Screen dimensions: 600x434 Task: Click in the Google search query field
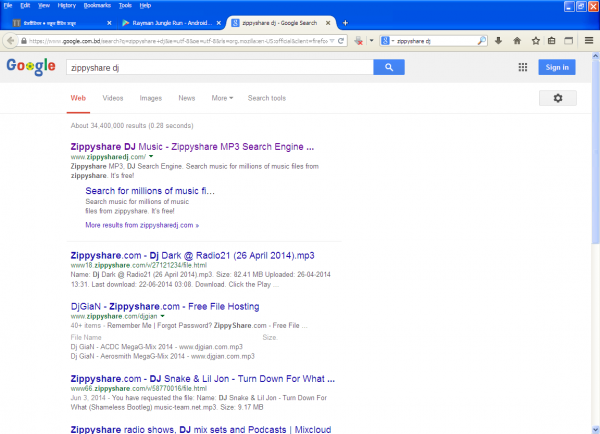click(220, 67)
